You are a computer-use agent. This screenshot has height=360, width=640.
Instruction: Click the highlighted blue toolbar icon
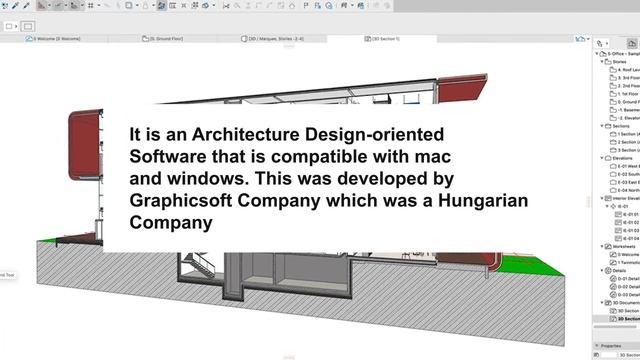[162, 6]
